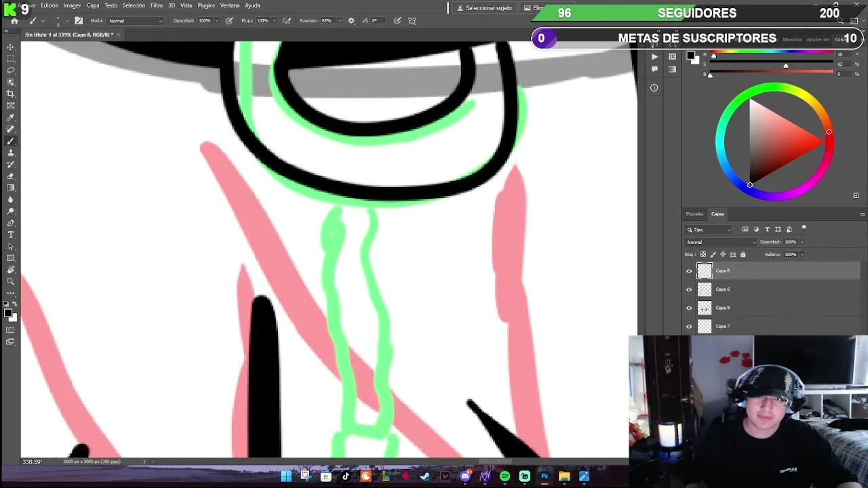Screen dimensions: 868x488
Task: Select the Object Selection tool
Action: (11, 82)
